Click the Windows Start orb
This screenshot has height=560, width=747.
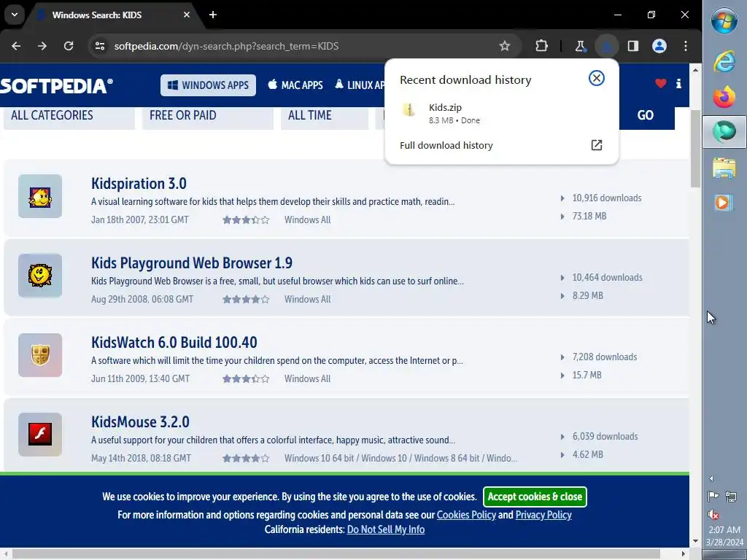724,21
